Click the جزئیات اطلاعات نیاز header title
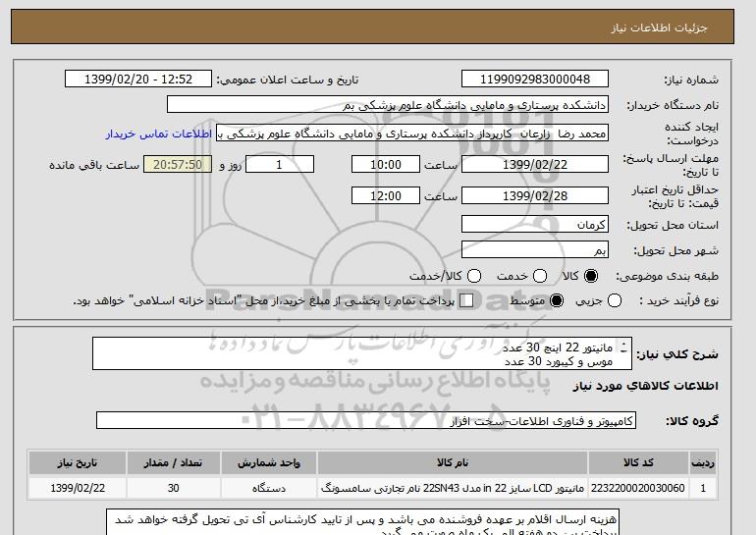The width and height of the screenshot is (756, 535). (659, 27)
